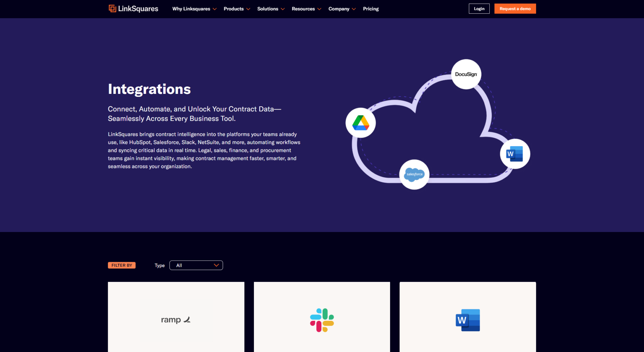The height and width of the screenshot is (352, 644).
Task: Click the Microsoft Word icon on the cloud
Action: click(515, 154)
